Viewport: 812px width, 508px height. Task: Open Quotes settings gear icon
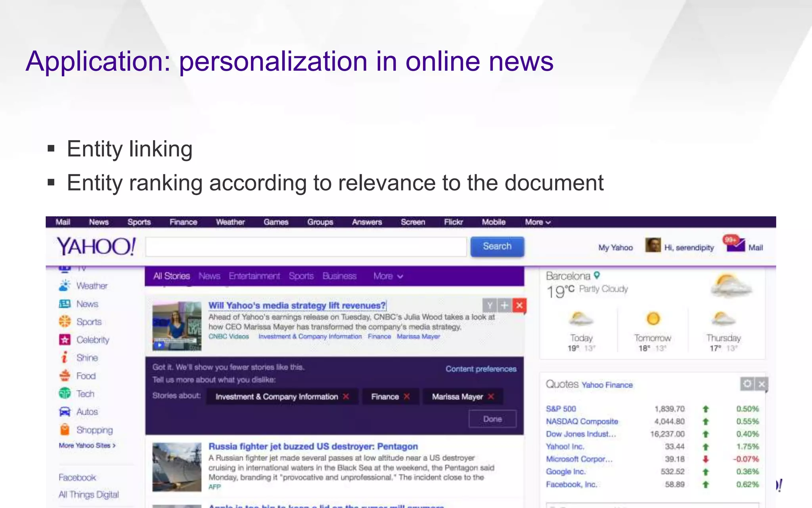747,384
